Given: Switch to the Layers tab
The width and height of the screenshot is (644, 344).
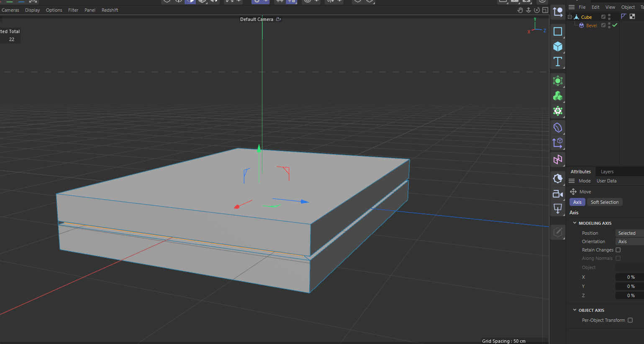Looking at the screenshot, I should tap(607, 172).
